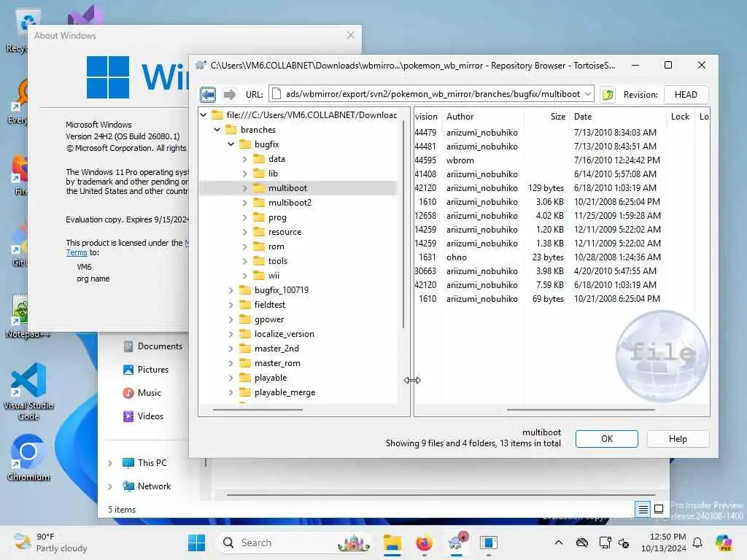Expand the resource folder node
This screenshot has width=747, height=560.
point(244,232)
